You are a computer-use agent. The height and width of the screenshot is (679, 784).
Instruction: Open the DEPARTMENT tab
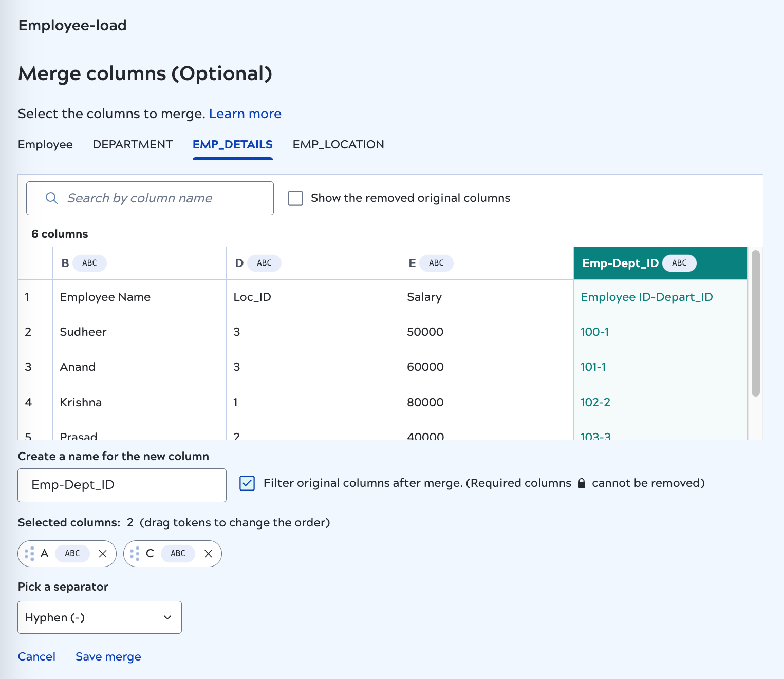[x=133, y=145]
